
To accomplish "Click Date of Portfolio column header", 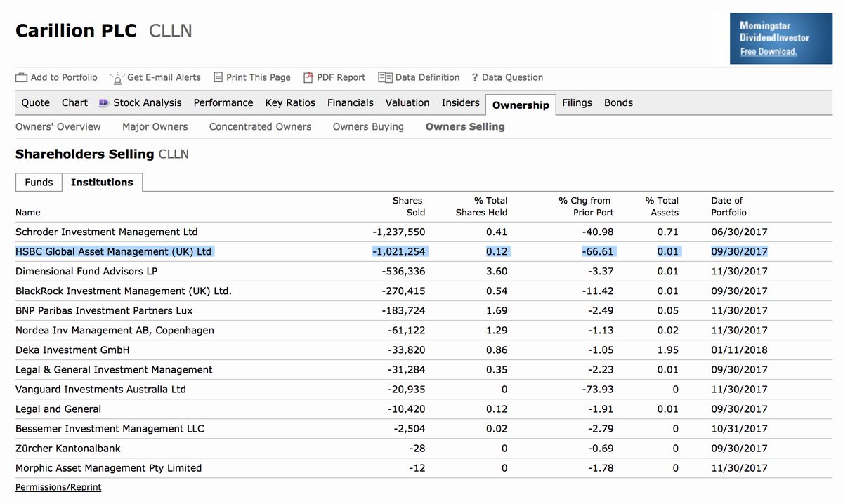I will click(728, 206).
